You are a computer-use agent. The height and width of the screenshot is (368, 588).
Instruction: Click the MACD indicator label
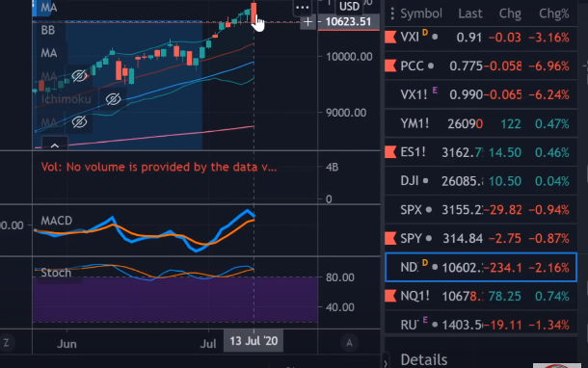click(57, 221)
